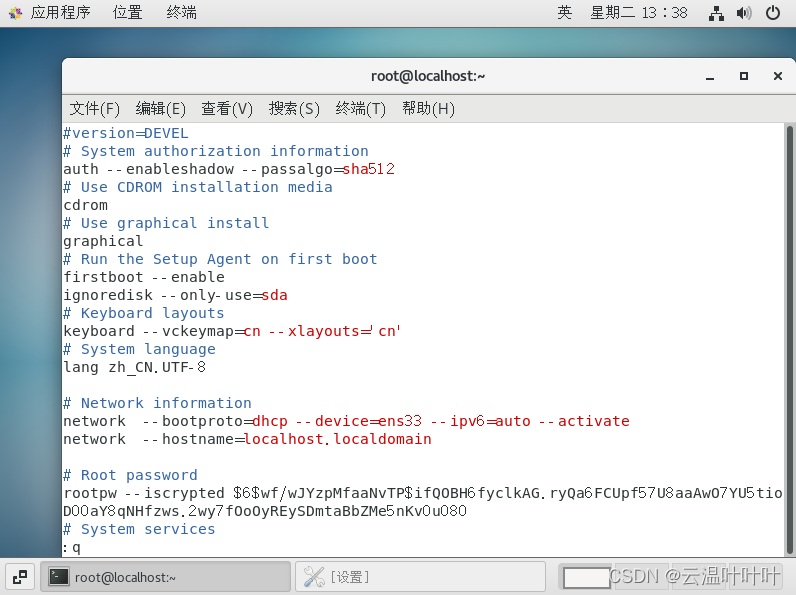Click the 'ens33' device value
Screen dimensions: 796x595
(400, 421)
